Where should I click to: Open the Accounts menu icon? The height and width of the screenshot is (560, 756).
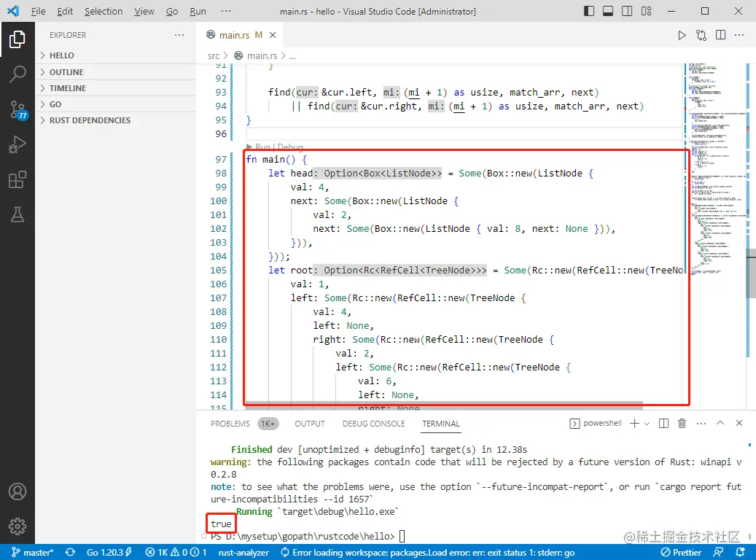(17, 491)
